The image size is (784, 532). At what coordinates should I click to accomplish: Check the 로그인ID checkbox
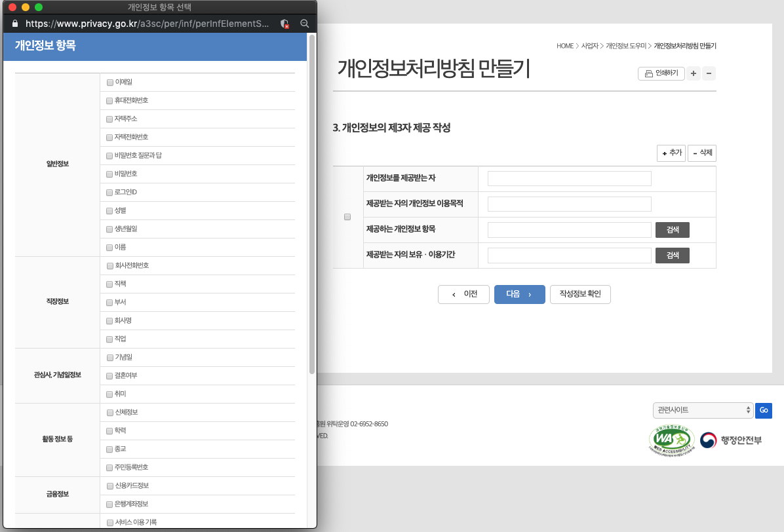click(109, 193)
